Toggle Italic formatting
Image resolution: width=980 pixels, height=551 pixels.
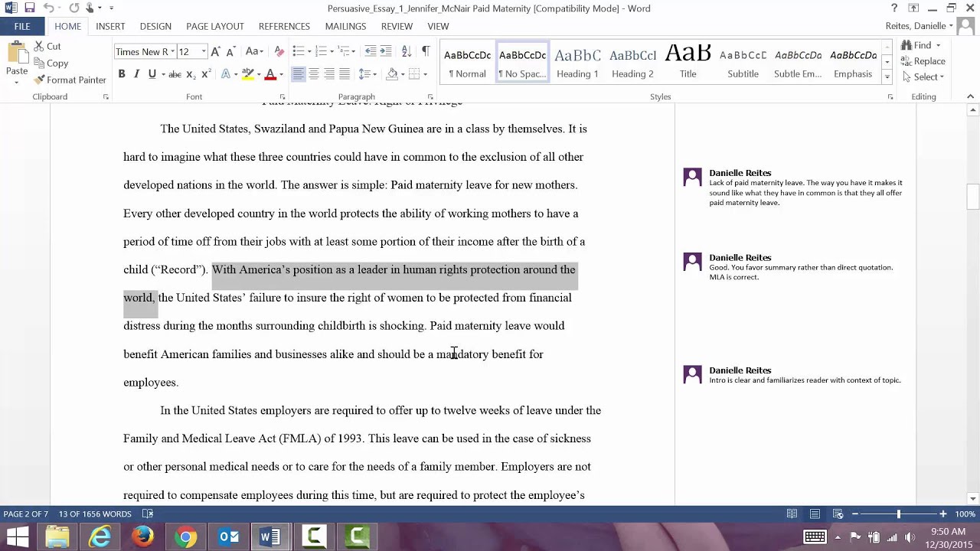click(x=136, y=74)
